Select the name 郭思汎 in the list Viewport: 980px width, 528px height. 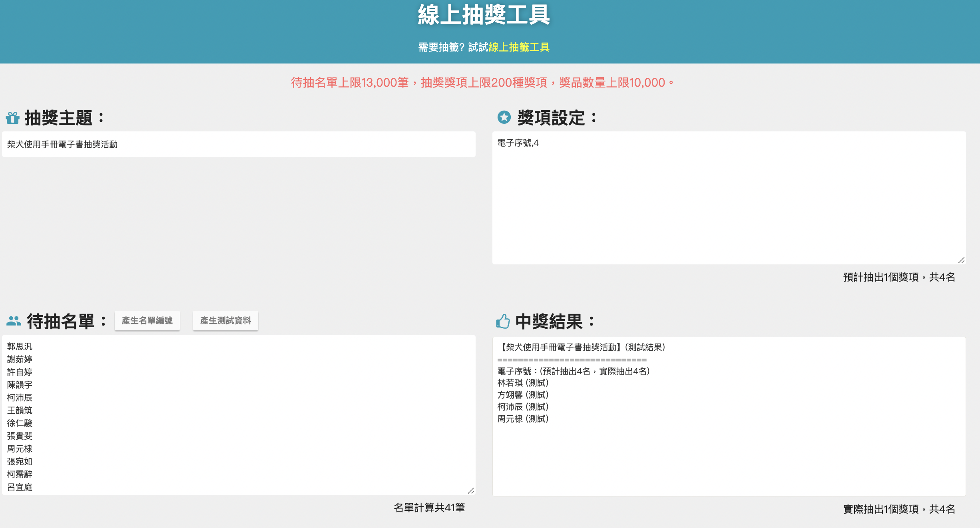(20, 346)
